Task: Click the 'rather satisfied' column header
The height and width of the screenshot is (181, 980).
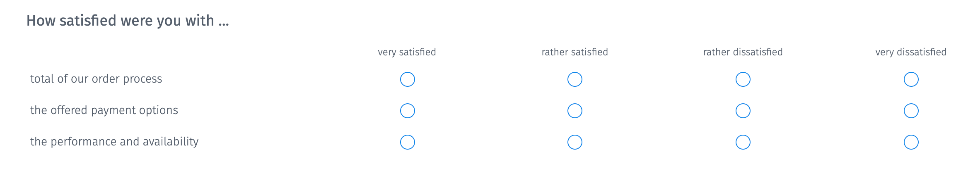Action: 574,52
